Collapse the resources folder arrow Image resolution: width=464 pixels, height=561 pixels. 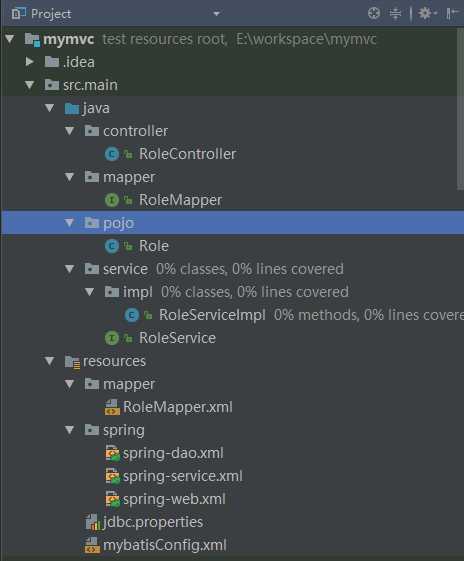[x=50, y=361]
